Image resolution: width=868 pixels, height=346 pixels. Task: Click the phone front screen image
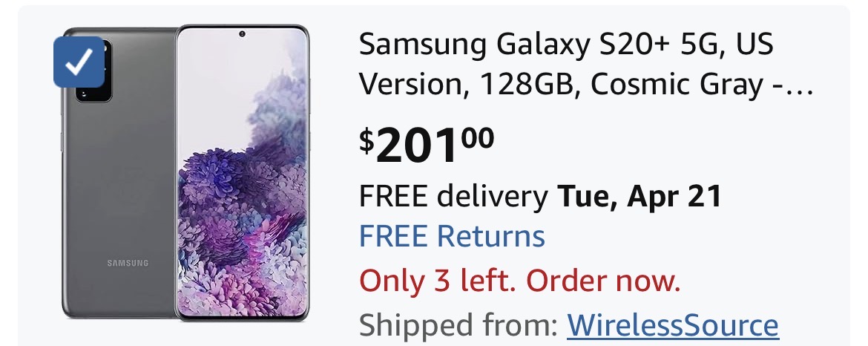242,173
